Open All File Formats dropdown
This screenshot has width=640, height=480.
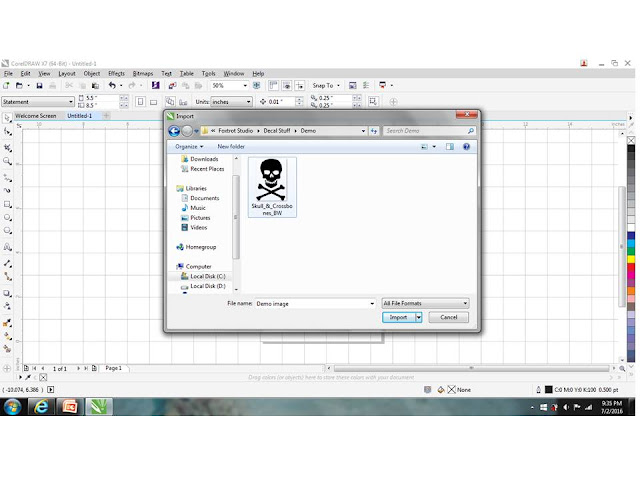click(425, 303)
